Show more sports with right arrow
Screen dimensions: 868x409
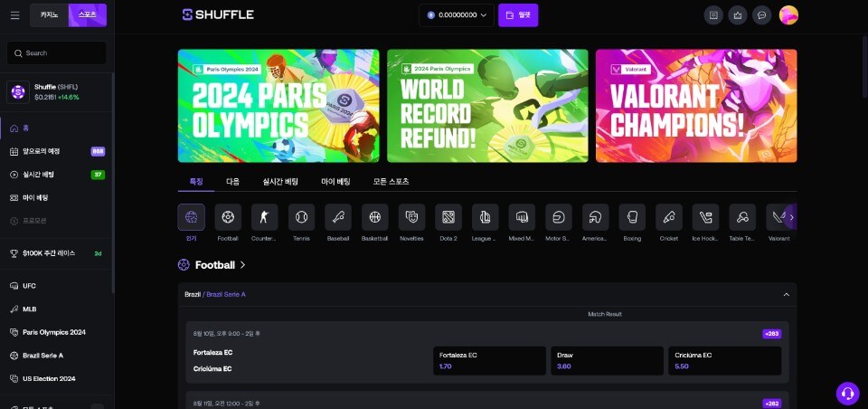[791, 217]
